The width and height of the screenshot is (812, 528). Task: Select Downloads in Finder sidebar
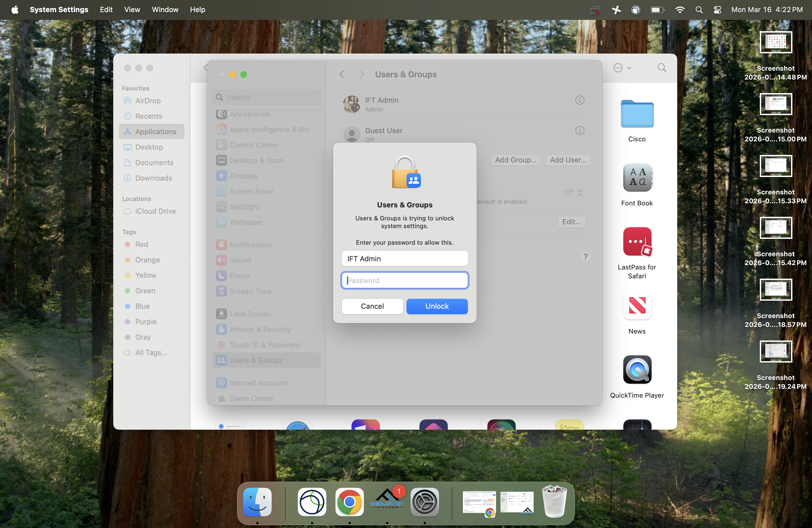click(153, 178)
